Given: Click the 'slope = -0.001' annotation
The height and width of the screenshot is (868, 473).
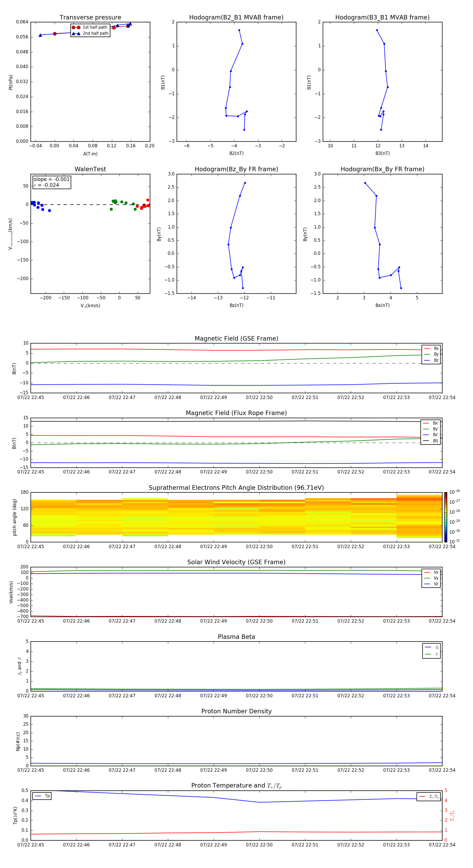Looking at the screenshot, I should pos(52,179).
